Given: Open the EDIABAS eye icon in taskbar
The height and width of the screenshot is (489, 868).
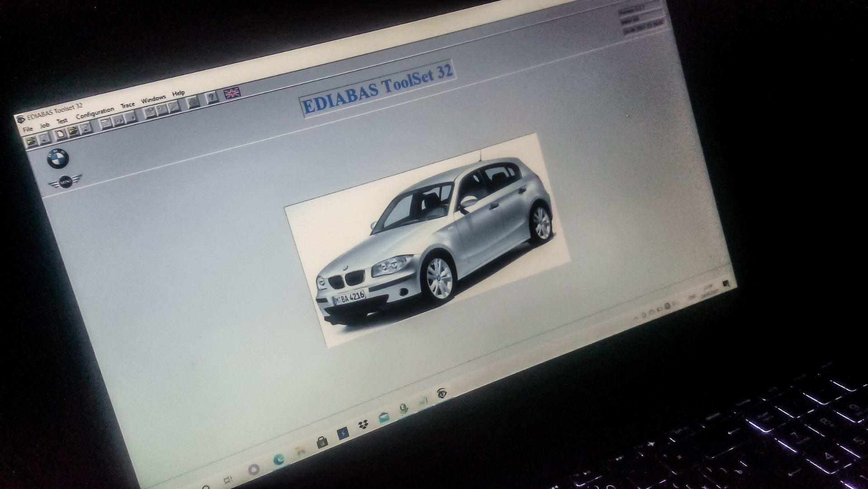Looking at the screenshot, I should click(442, 393).
